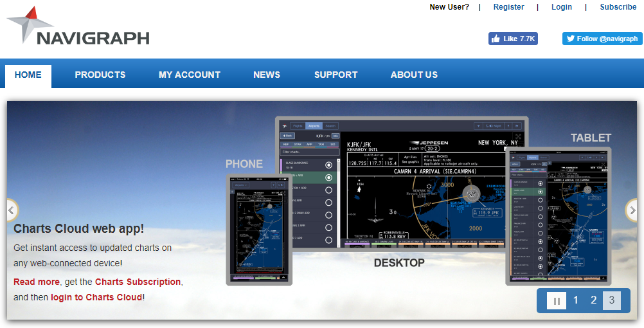The image size is (644, 328).
Task: Select slide 3 in the pager
Action: coord(612,300)
